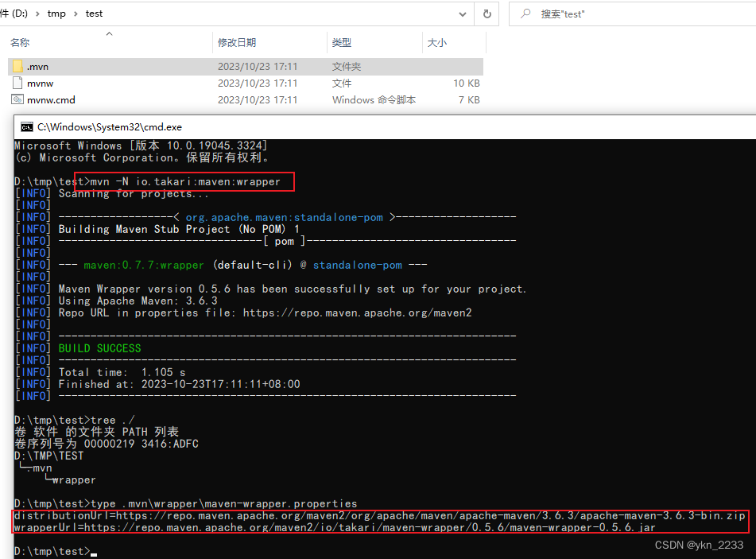Select the test breadcrumb item
The width and height of the screenshot is (756, 559).
[x=94, y=14]
